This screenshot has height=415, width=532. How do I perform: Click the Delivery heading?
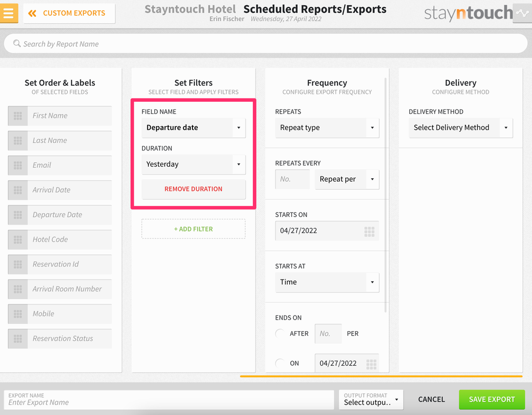click(461, 83)
